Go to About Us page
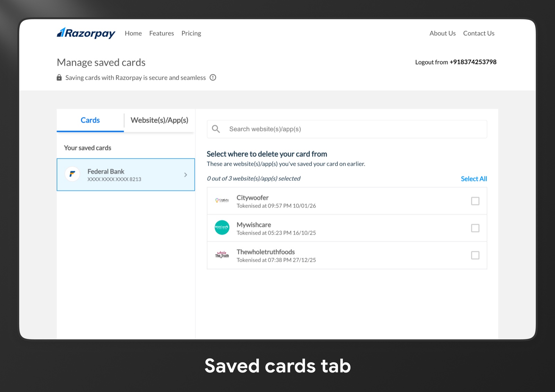The width and height of the screenshot is (555, 392). (x=443, y=33)
